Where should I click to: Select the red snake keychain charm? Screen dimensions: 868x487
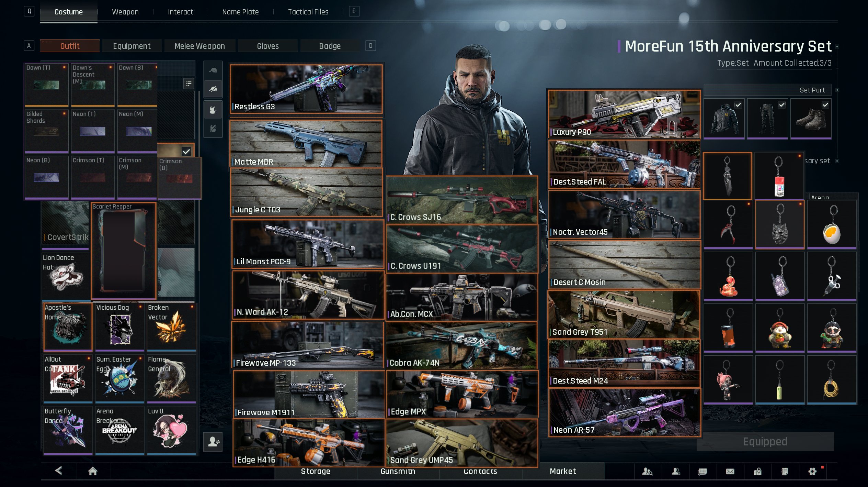coord(728,276)
